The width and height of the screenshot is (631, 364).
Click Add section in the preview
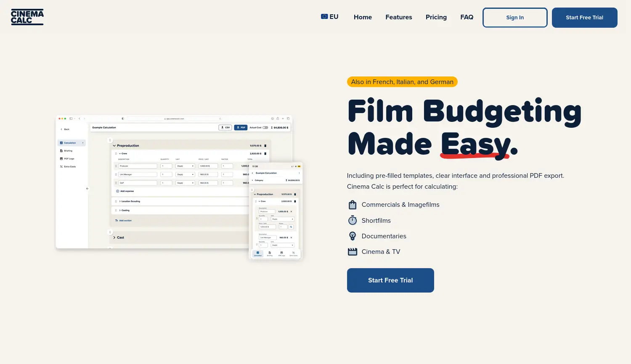(123, 221)
